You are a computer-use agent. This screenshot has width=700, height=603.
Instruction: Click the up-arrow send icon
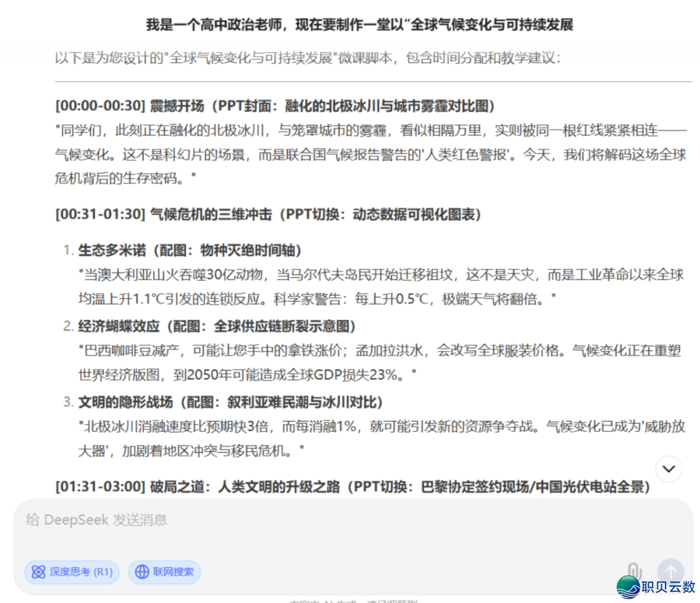pos(670,571)
